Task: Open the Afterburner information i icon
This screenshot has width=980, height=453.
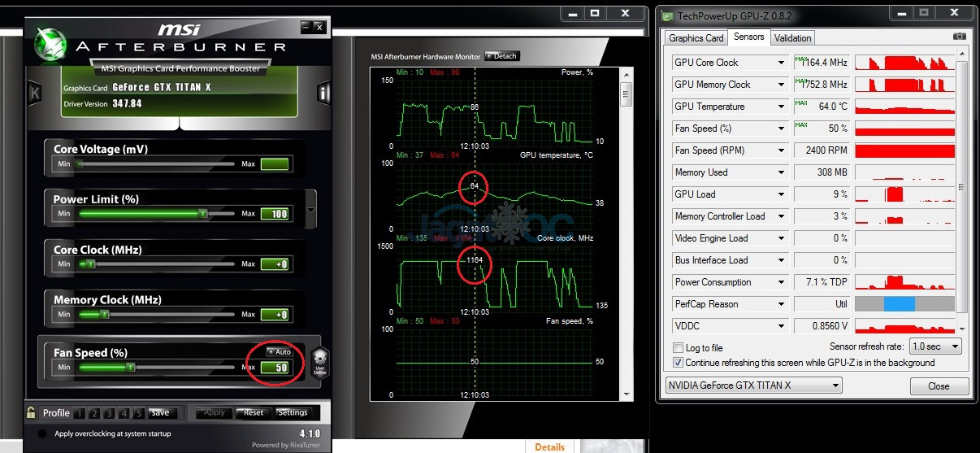Action: 323,93
